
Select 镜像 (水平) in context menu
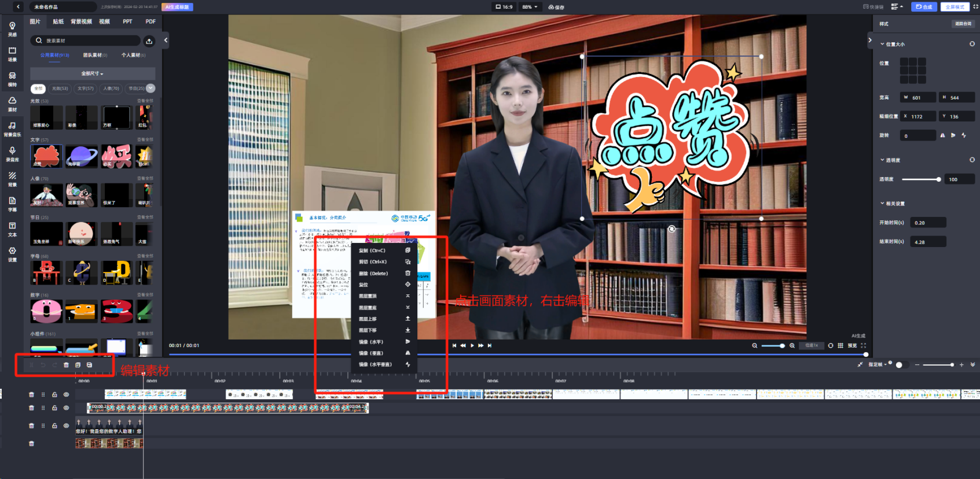pos(384,342)
